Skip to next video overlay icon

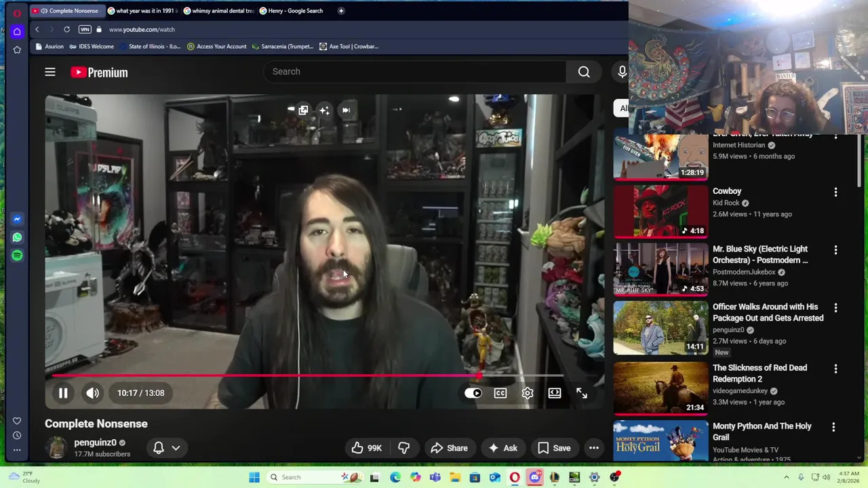[346, 110]
